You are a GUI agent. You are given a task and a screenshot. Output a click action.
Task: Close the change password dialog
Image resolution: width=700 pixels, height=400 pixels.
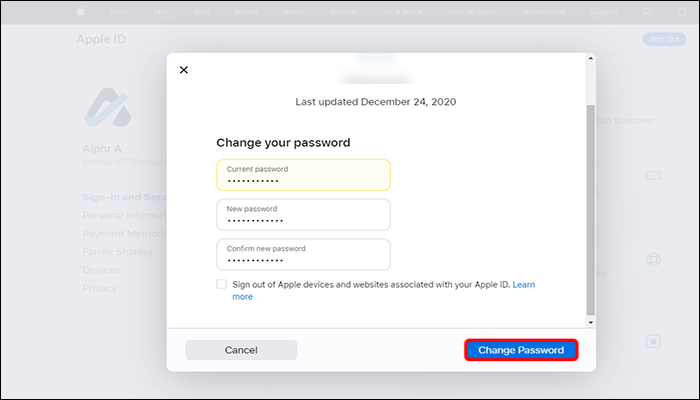pyautogui.click(x=183, y=70)
